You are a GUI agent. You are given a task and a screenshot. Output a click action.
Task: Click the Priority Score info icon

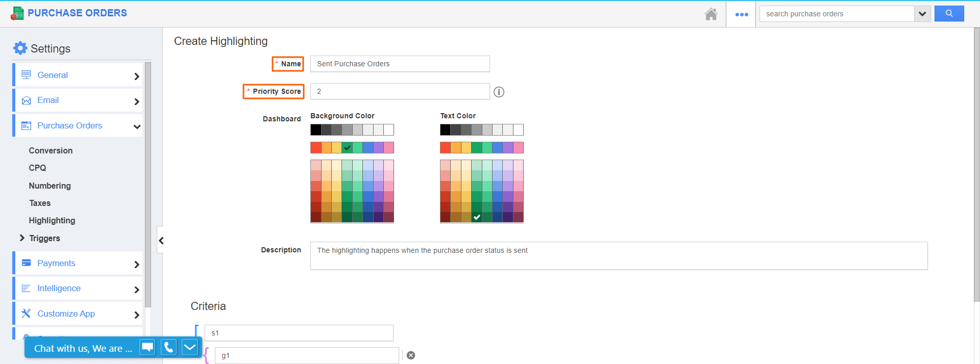coord(499,92)
